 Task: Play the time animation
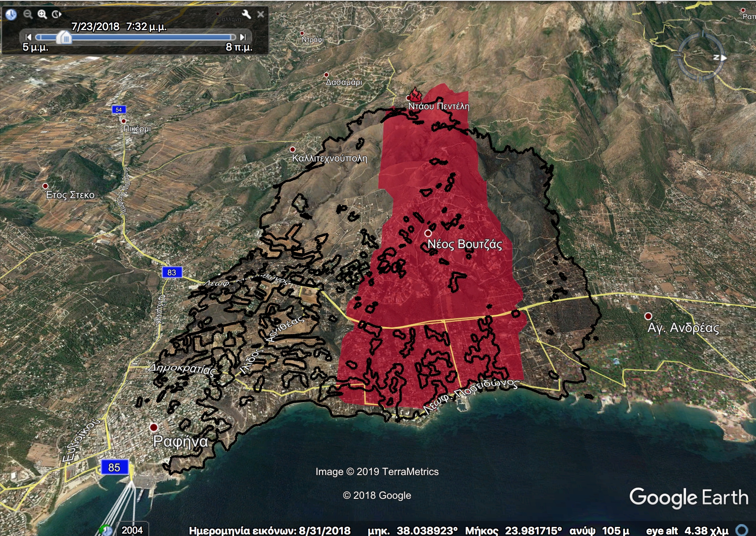(x=57, y=15)
